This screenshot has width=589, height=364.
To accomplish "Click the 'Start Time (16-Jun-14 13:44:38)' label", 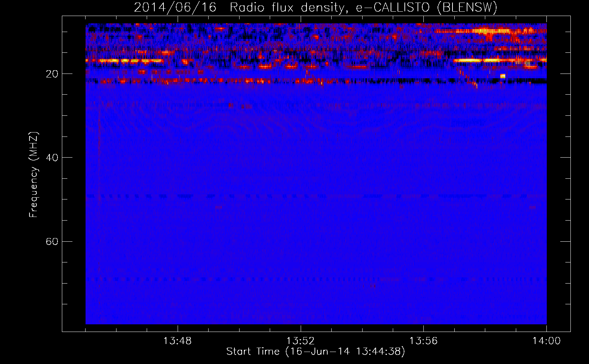I will pyautogui.click(x=316, y=352).
